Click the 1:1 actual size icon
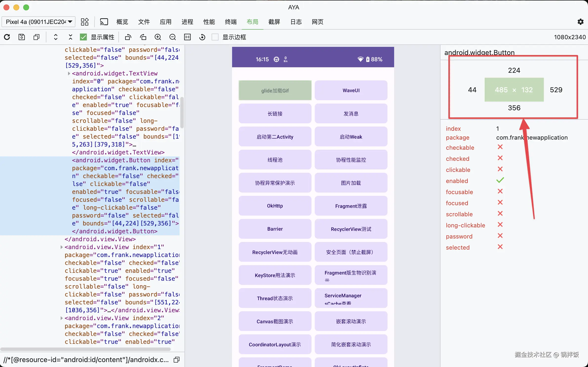Image resolution: width=588 pixels, height=367 pixels. click(187, 37)
